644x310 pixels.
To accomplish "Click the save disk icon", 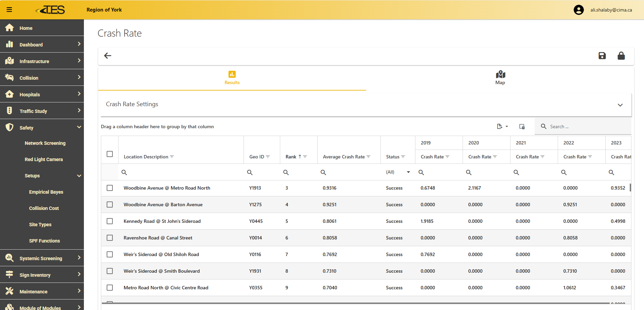I will 602,56.
